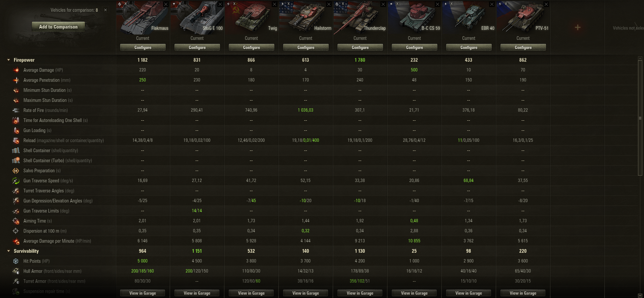The height and width of the screenshot is (298, 644).
Task: Click the Aiming Time icon
Action: 16,221
